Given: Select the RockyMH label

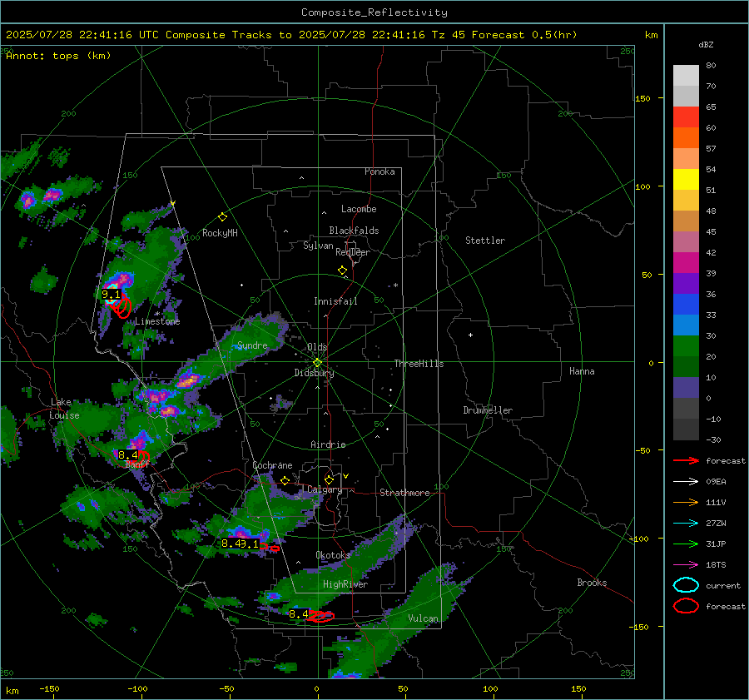Looking at the screenshot, I should (220, 233).
